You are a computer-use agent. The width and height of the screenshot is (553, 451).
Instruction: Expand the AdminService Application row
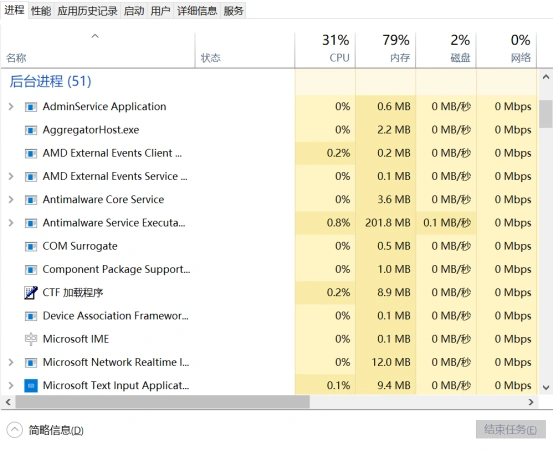(11, 106)
